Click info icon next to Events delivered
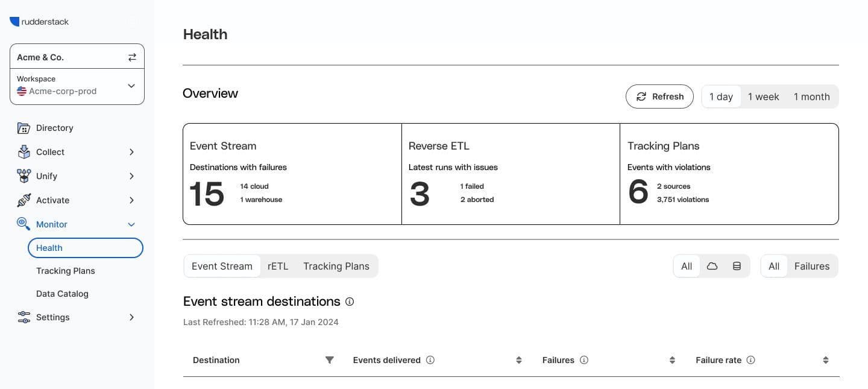The height and width of the screenshot is (389, 868). 430,360
